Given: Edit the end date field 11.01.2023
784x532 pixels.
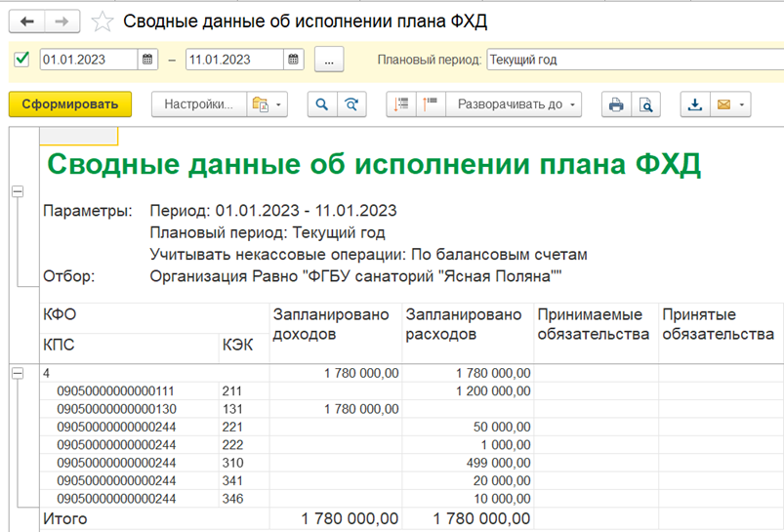Looking at the screenshot, I should (234, 60).
